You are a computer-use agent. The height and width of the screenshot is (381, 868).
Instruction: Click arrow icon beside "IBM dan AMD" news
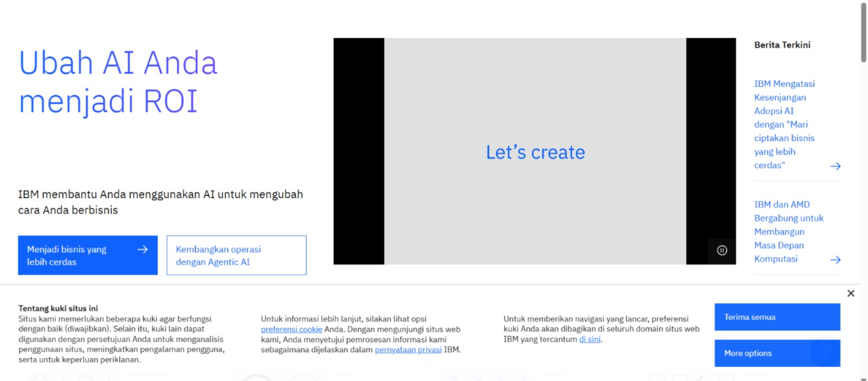tap(835, 260)
